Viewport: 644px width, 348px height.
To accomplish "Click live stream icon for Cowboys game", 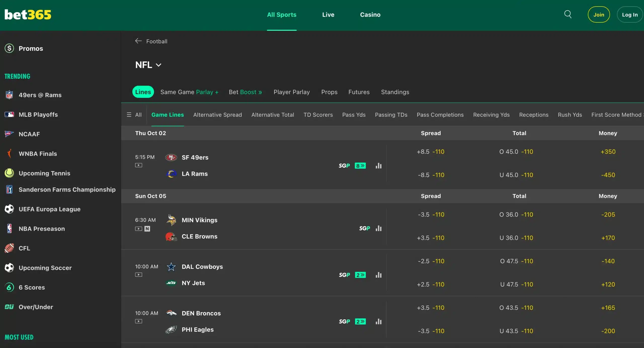I will tap(139, 275).
